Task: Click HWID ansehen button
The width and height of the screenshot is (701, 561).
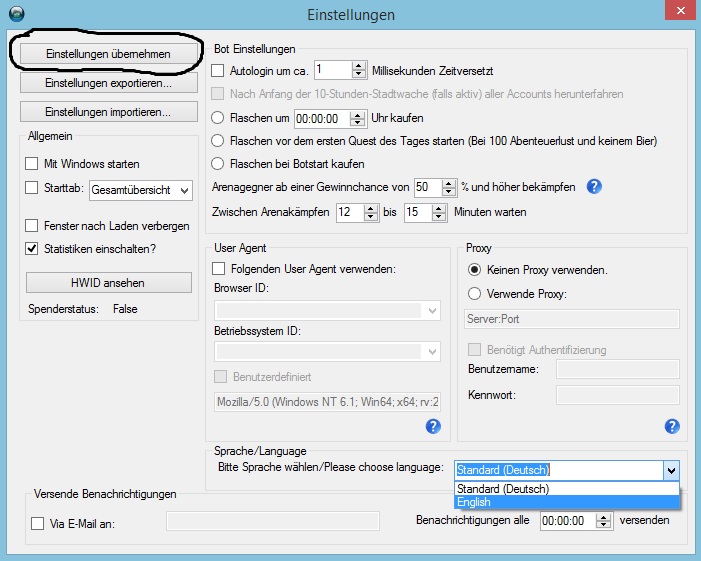Action: (x=109, y=283)
